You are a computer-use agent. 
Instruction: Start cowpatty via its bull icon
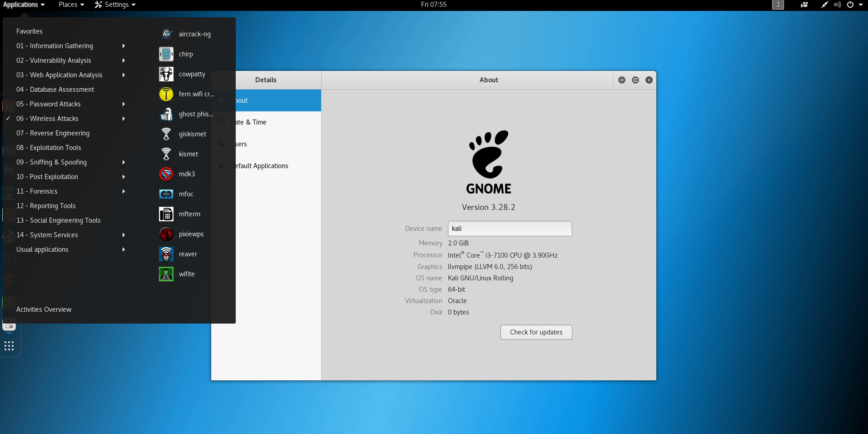(166, 74)
